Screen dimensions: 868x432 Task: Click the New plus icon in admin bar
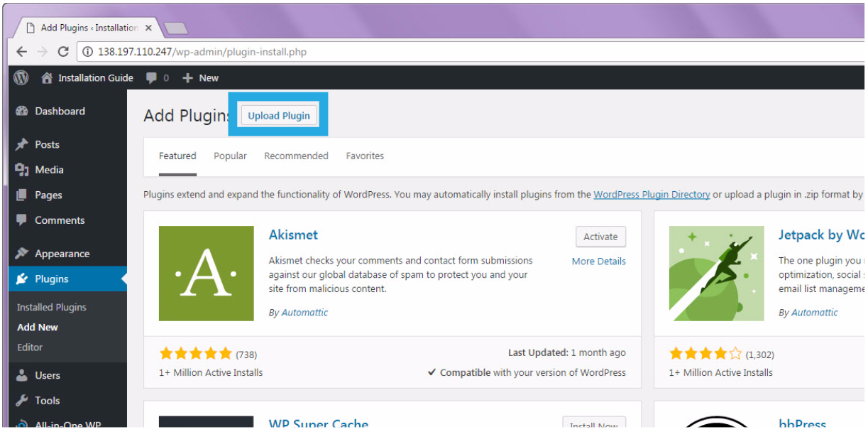point(188,78)
